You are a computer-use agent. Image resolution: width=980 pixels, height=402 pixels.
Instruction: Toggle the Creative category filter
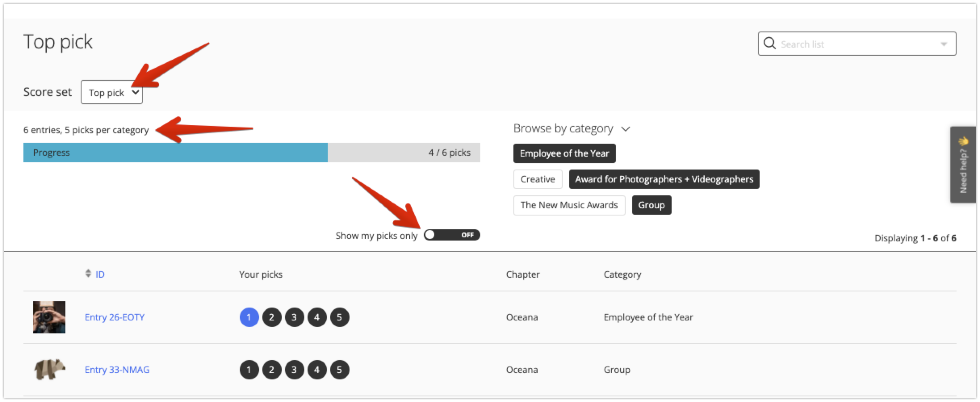[538, 179]
